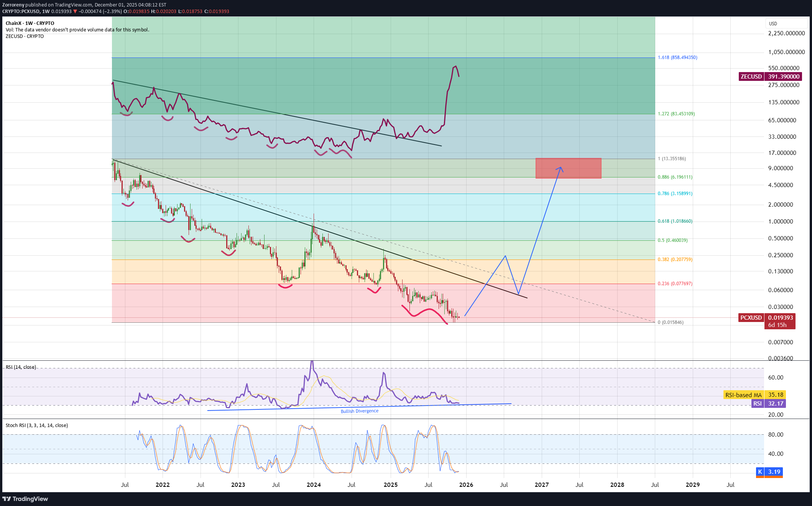Click the 1.618 Fibonacci level label
The width and height of the screenshot is (812, 506).
[677, 58]
